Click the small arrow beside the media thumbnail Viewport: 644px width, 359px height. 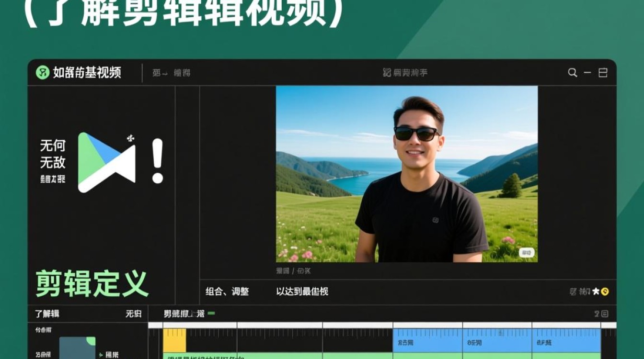click(x=101, y=355)
